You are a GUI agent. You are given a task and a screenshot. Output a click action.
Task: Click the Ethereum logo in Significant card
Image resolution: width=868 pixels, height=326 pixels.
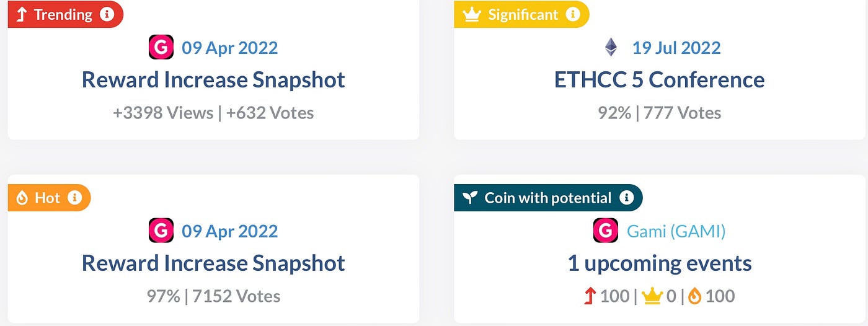(x=611, y=48)
